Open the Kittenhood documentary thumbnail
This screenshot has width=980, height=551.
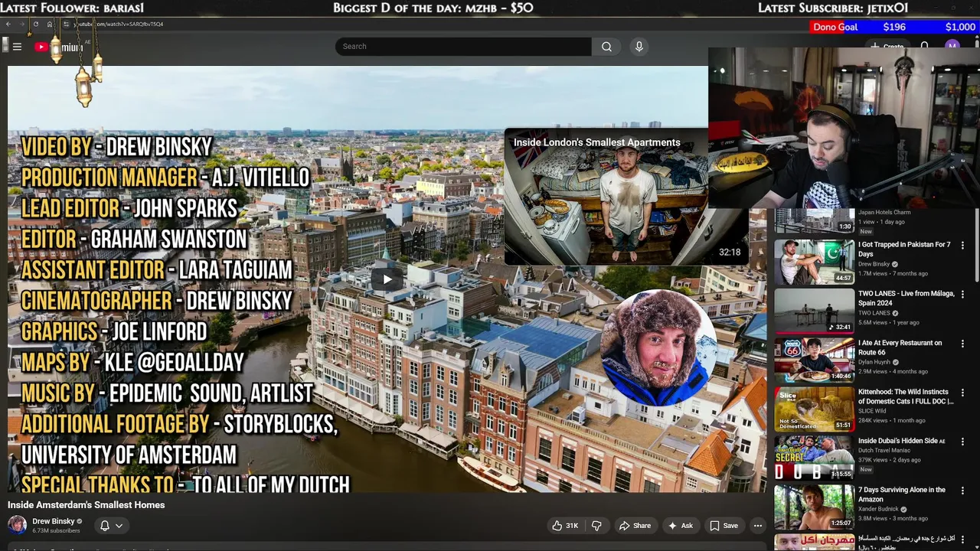pyautogui.click(x=814, y=409)
